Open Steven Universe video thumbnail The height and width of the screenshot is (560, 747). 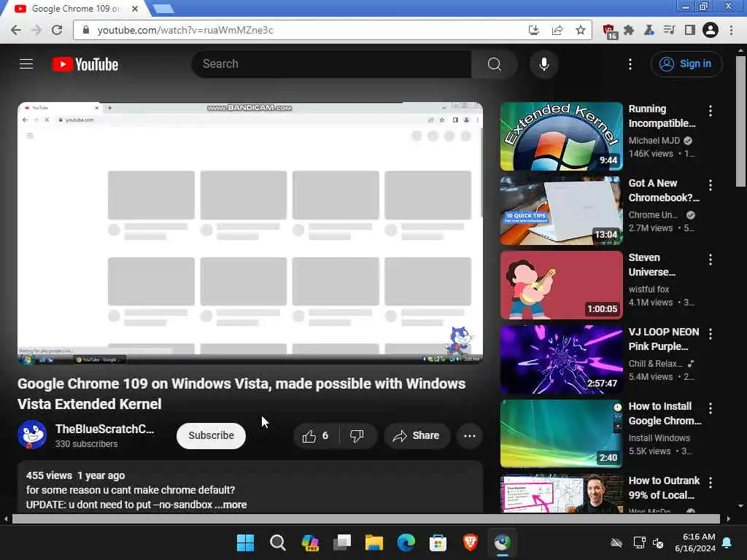(561, 285)
